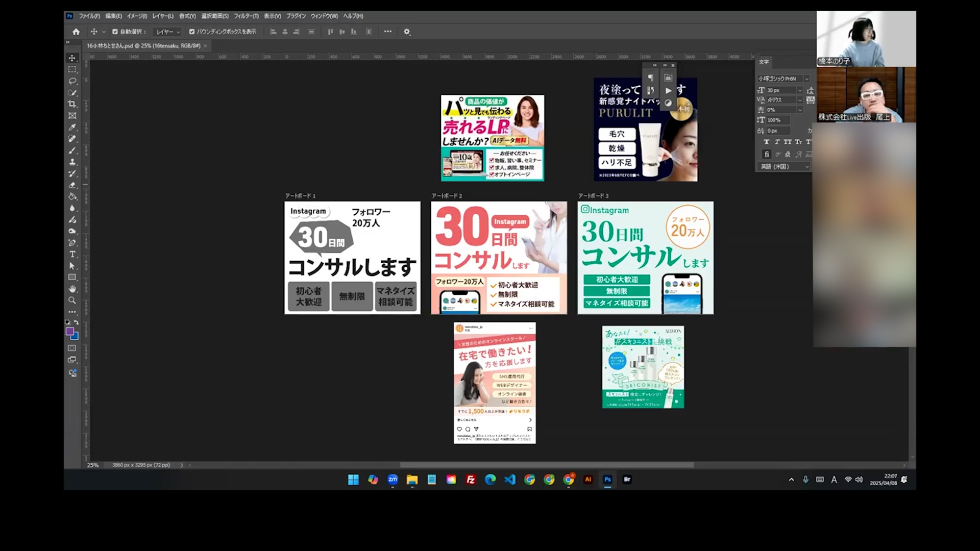The height and width of the screenshot is (551, 980).
Task: Toggle Small Caps (Tт) in Character panel
Action: tap(798, 142)
